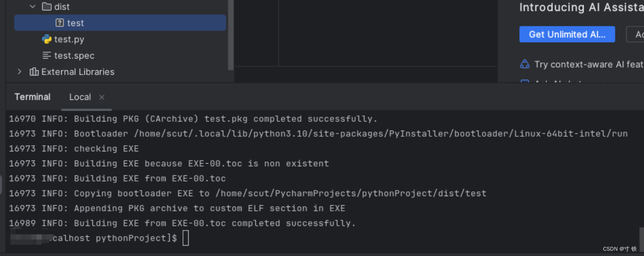Screen dimensions: 644x256
Task: Click the Python icon beside test.py
Action: (46, 39)
